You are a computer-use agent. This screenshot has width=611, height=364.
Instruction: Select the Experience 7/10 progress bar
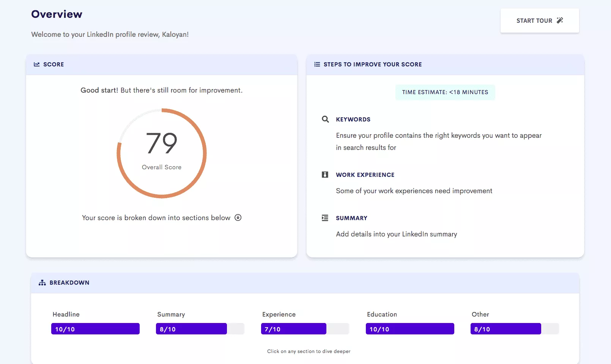click(x=305, y=329)
